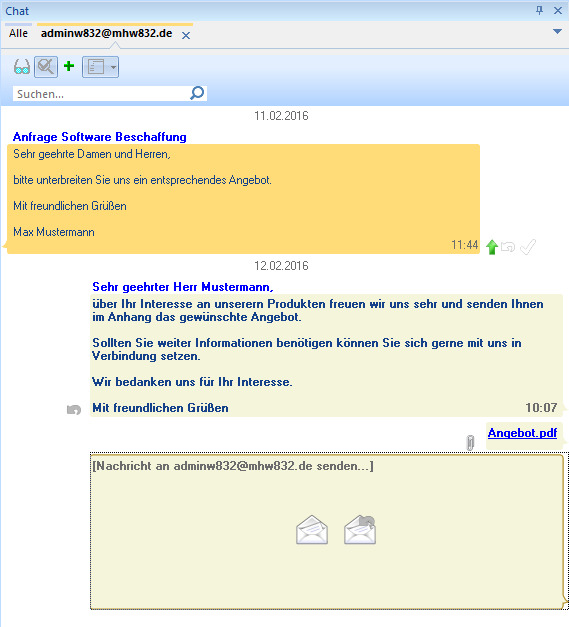Select the adminw832@mhw832.de tab
The width and height of the screenshot is (569, 627).
106,33
